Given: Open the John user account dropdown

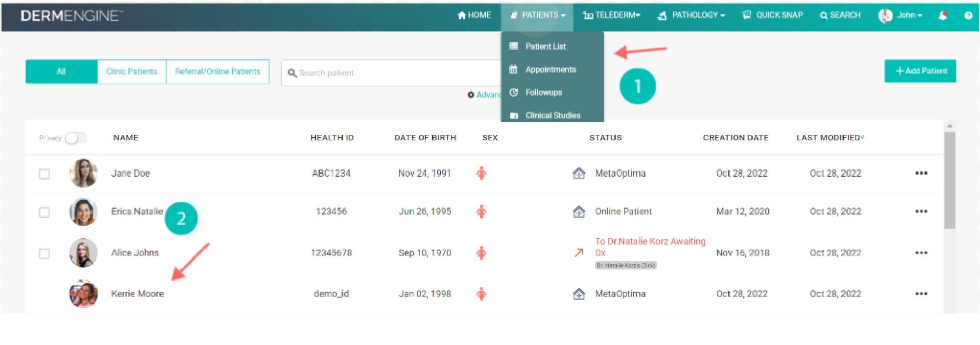Looking at the screenshot, I should [x=900, y=15].
